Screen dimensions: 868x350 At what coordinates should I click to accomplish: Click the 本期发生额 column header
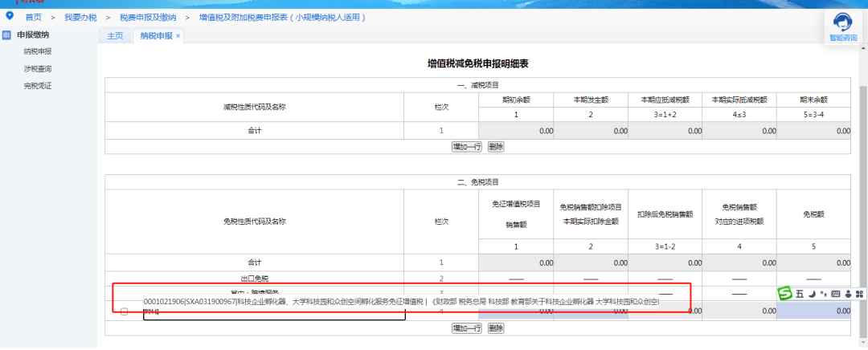591,100
